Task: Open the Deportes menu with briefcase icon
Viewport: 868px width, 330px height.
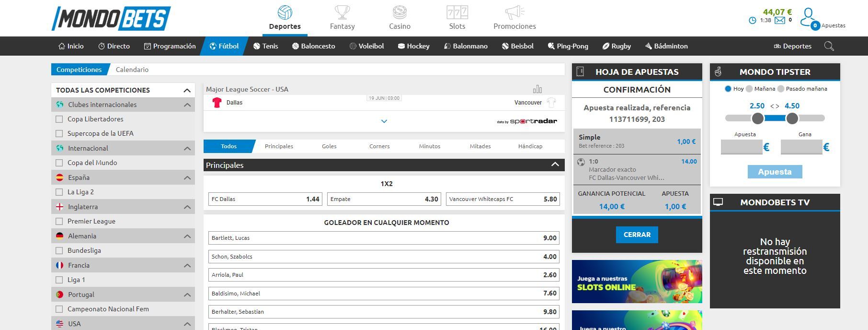Action: [793, 46]
